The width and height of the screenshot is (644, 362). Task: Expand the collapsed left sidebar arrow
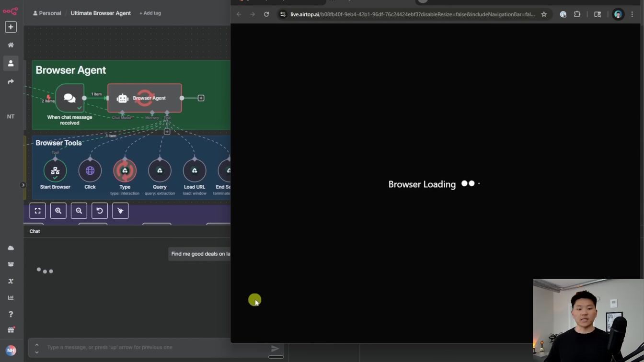pos(23,185)
